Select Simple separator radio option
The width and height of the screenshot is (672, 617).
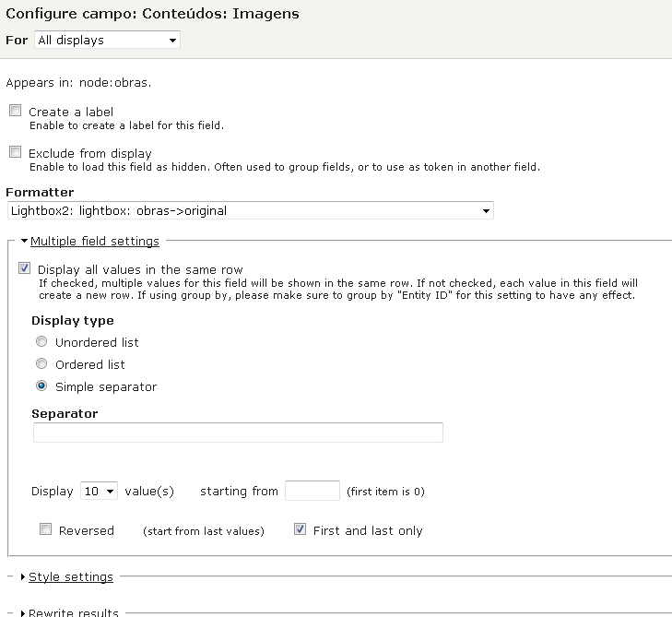(41, 386)
